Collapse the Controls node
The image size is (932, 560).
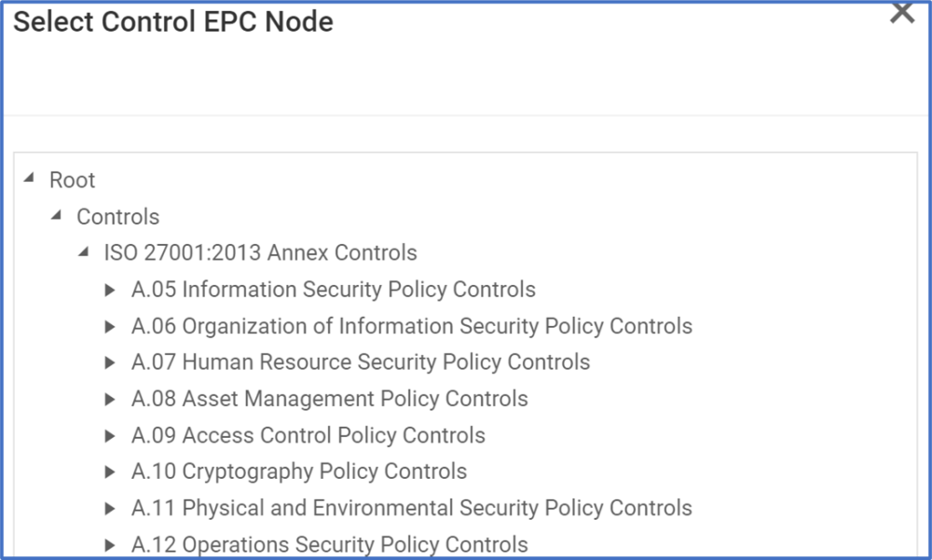54,216
